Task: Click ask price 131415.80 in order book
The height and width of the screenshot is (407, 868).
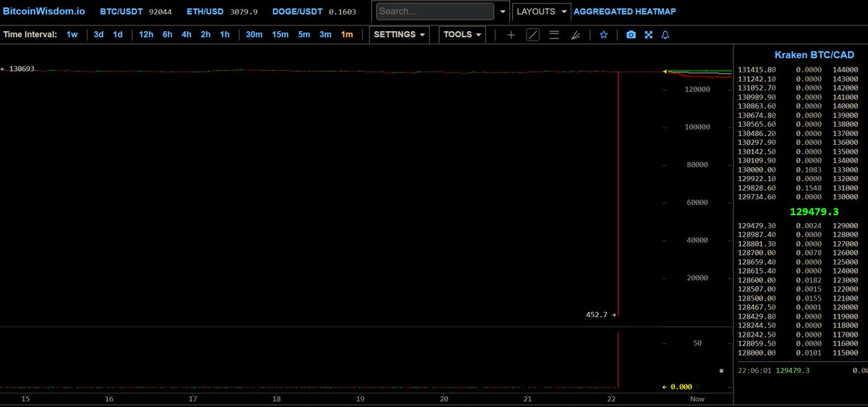Action: (757, 70)
